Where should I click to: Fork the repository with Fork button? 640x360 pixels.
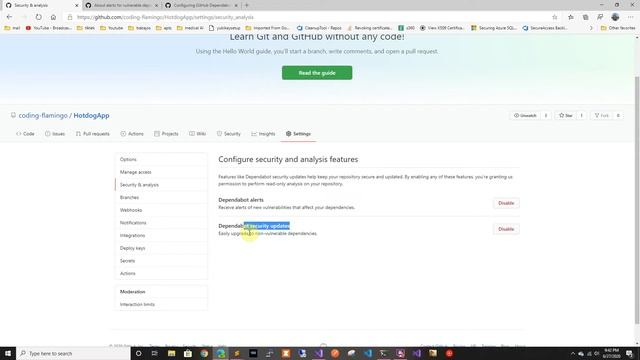[x=601, y=116]
